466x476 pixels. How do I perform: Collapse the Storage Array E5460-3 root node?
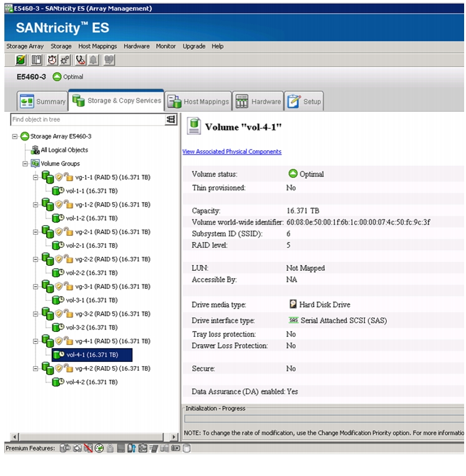14,136
